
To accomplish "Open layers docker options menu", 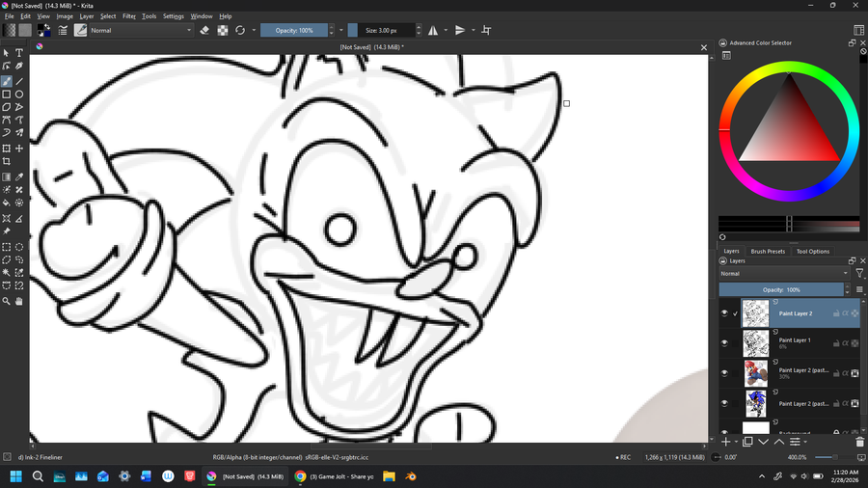I will coord(859,289).
